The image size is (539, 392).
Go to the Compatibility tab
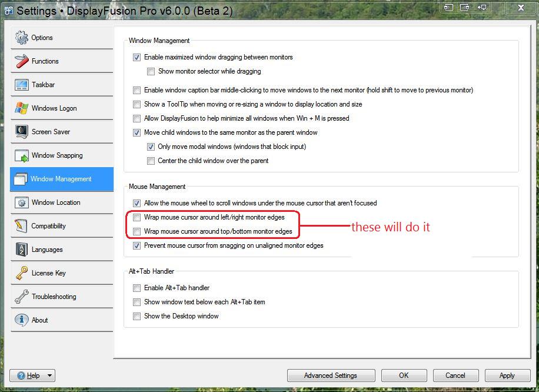pos(49,226)
